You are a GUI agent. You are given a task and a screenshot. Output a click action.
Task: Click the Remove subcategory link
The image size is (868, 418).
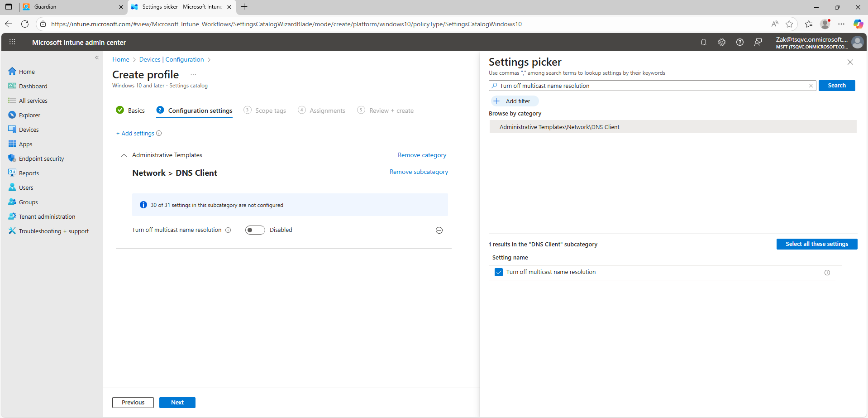click(419, 172)
